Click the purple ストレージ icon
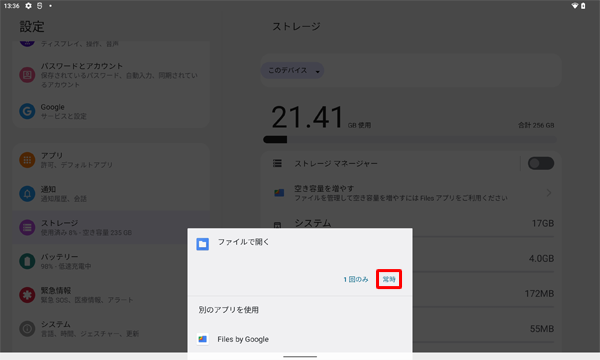The image size is (600, 360). point(27,227)
